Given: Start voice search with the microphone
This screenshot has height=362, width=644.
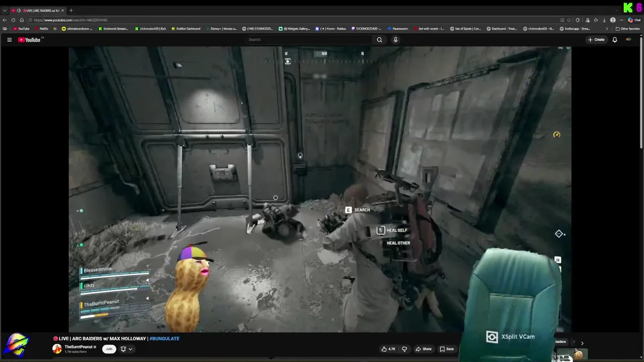Looking at the screenshot, I should coord(395,40).
